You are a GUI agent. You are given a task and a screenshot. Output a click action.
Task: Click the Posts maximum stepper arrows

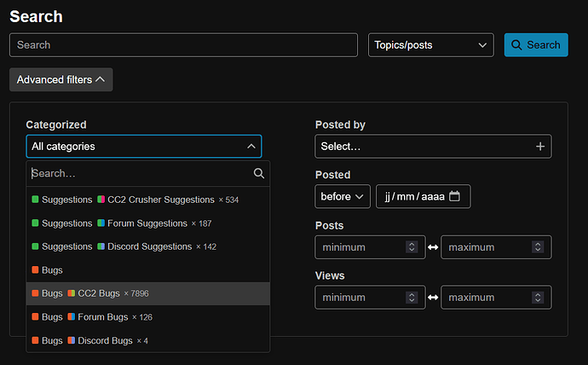tap(538, 246)
